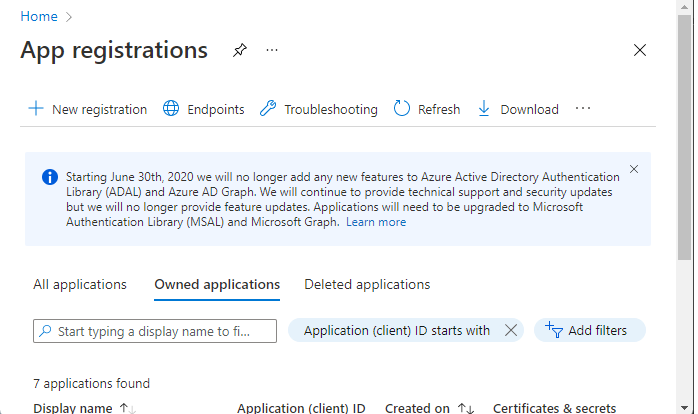Open the Deleted applications tab
Screen dimensions: 698x414
tap(367, 284)
